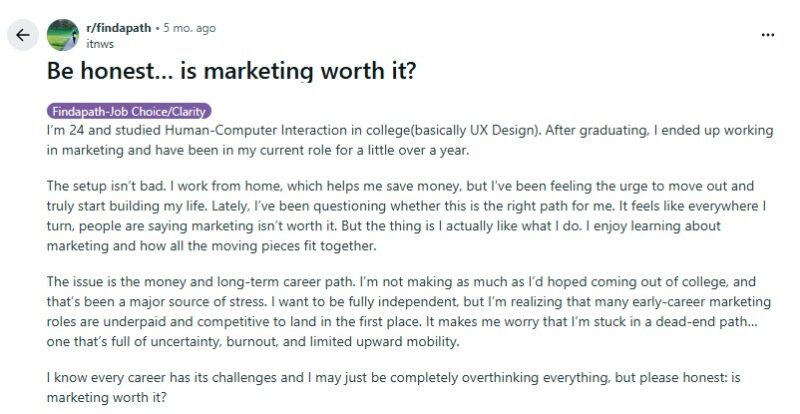
Task: Click the post title about marketing
Action: coord(231,72)
